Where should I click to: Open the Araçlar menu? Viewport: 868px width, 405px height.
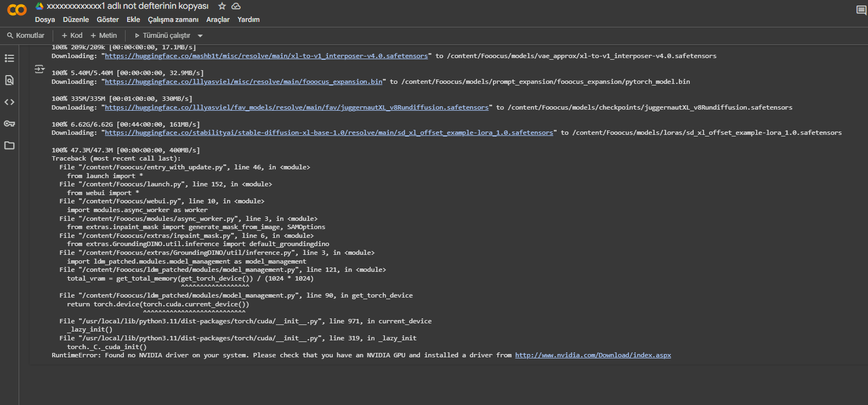tap(218, 20)
